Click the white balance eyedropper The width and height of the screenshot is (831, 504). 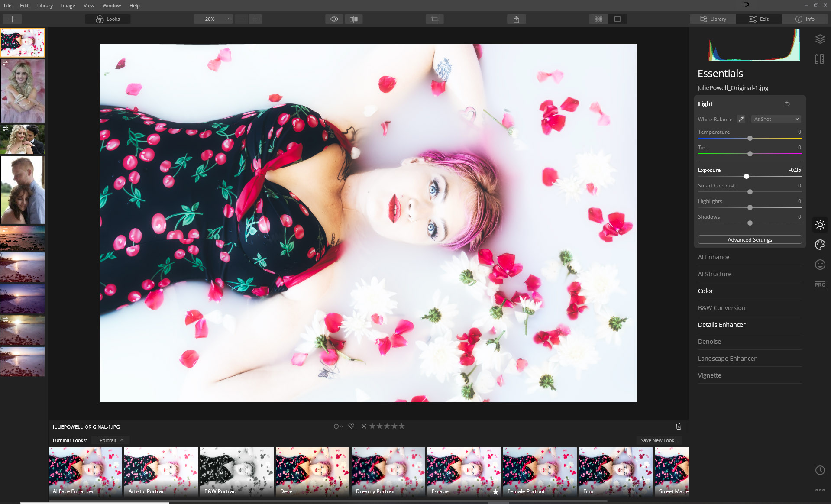(741, 119)
